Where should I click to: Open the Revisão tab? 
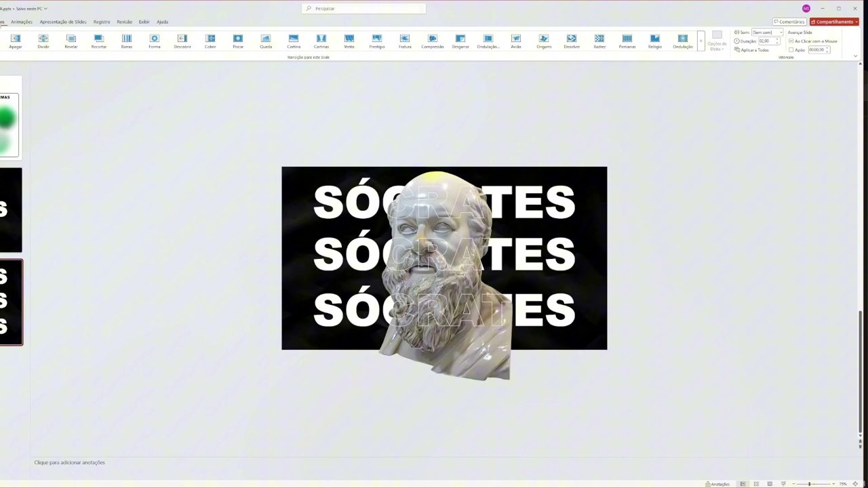(124, 22)
